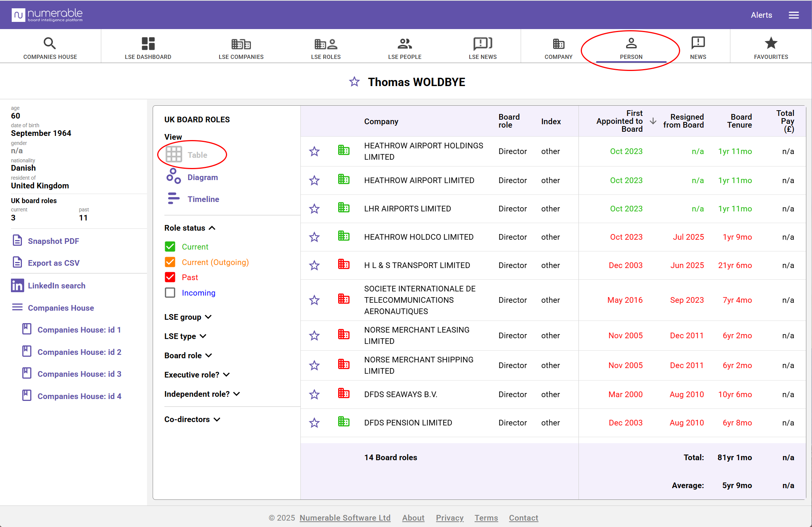Uncheck the Current role status checkbox
The height and width of the screenshot is (527, 812).
click(x=170, y=247)
